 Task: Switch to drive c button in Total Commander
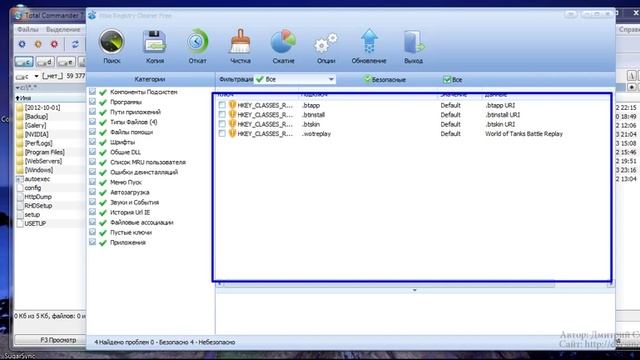click(24, 62)
